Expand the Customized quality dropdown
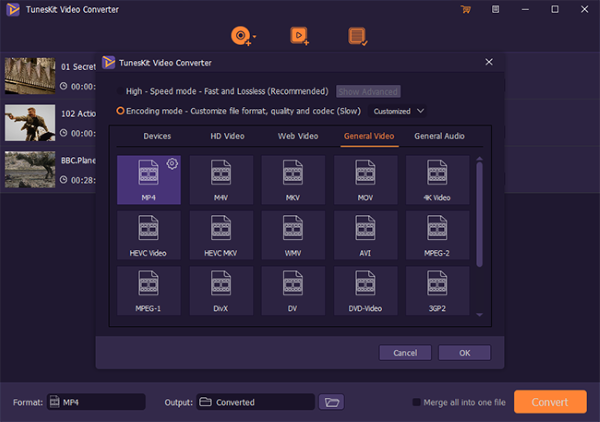This screenshot has height=422, width=600. point(398,111)
